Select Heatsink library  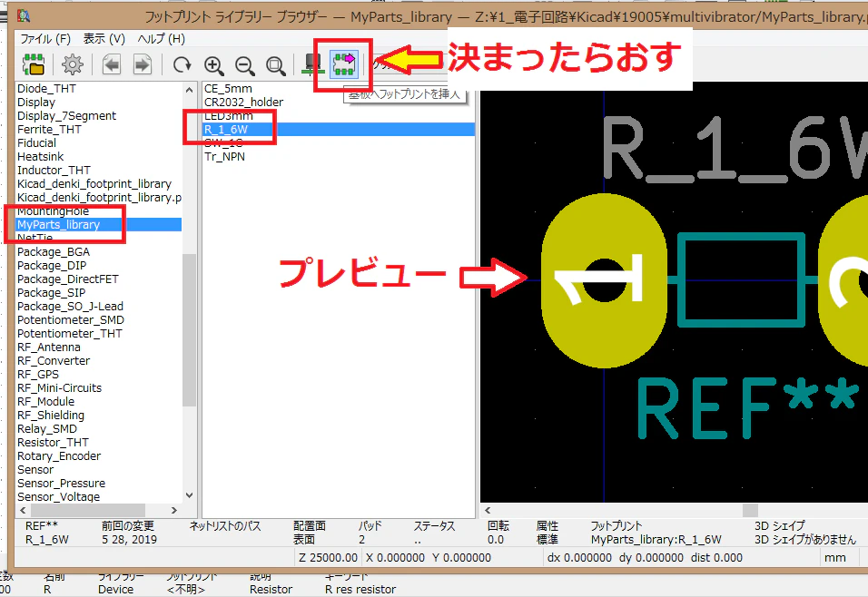[x=41, y=157]
